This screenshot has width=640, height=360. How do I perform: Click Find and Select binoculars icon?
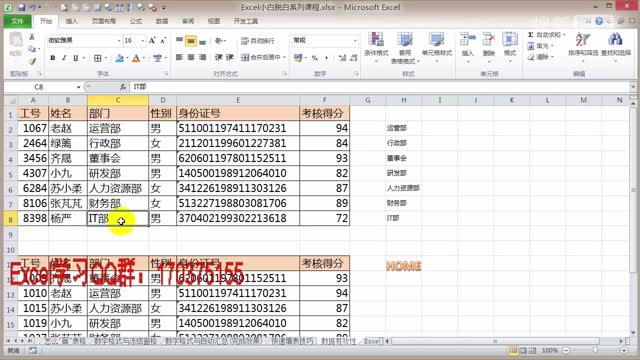tap(615, 40)
